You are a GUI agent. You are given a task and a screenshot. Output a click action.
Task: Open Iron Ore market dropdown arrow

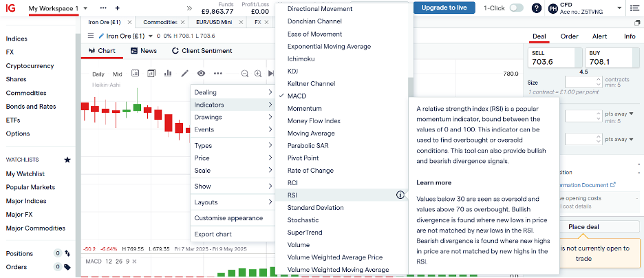[150, 36]
